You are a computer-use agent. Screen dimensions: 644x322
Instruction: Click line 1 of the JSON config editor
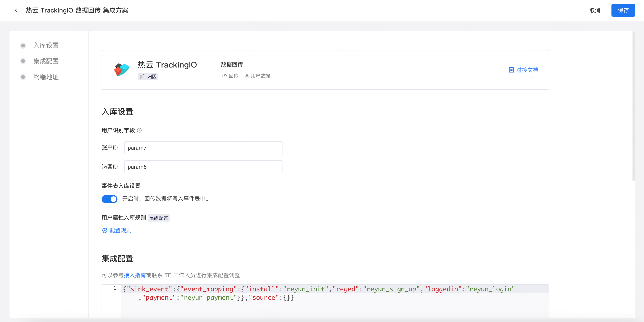pyautogui.click(x=300, y=289)
